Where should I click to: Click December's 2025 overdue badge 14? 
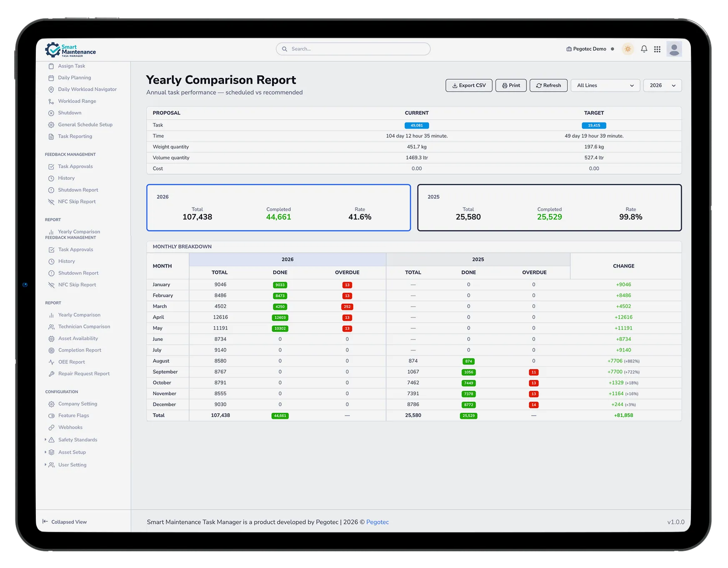pos(534,405)
